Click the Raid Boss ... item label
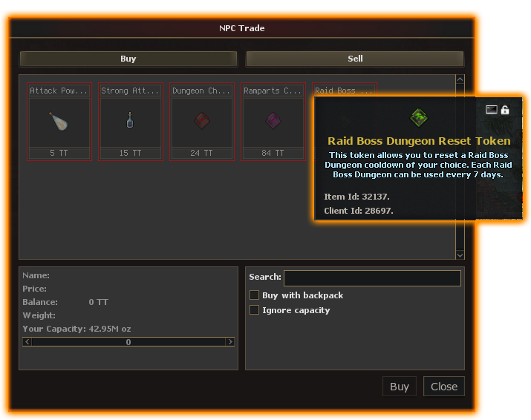Image resolution: width=531 pixels, height=420 pixels. (x=344, y=91)
